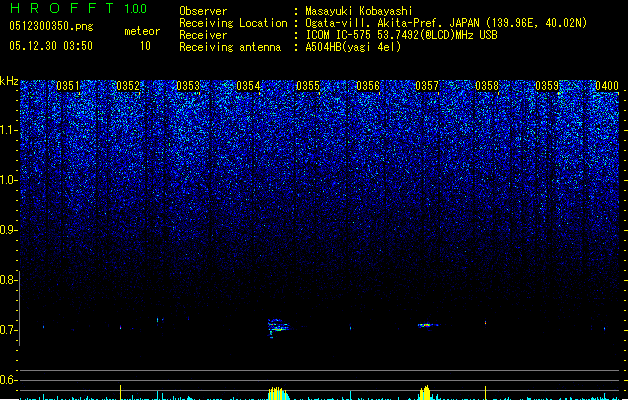This screenshot has width=629, height=400.
Task: Click the 'Observer' field label
Action: tap(203, 11)
